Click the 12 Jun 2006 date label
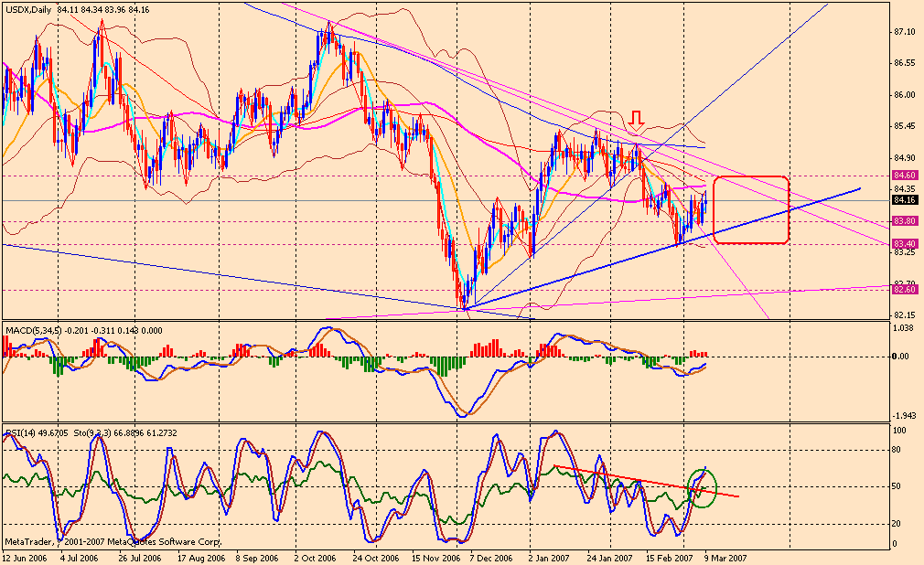 pos(25,558)
